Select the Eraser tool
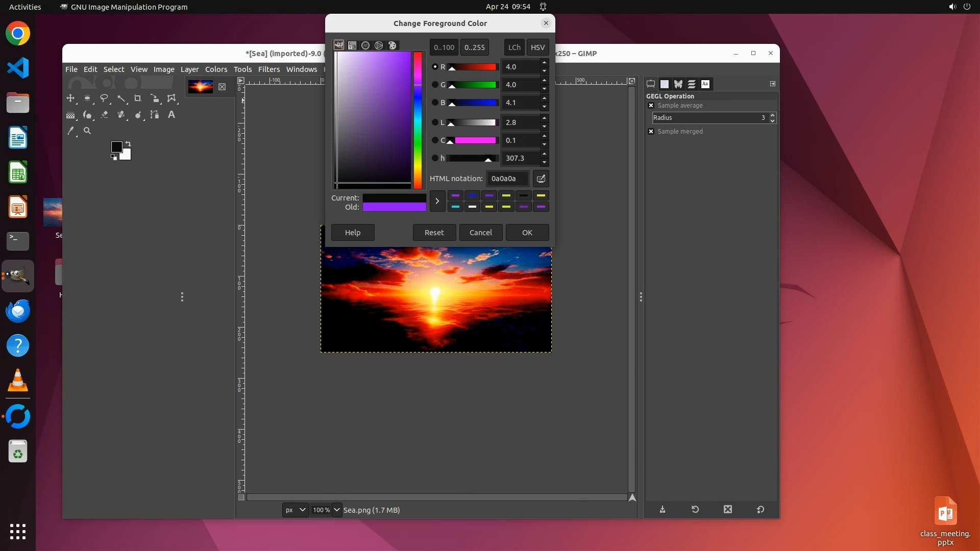 104,115
